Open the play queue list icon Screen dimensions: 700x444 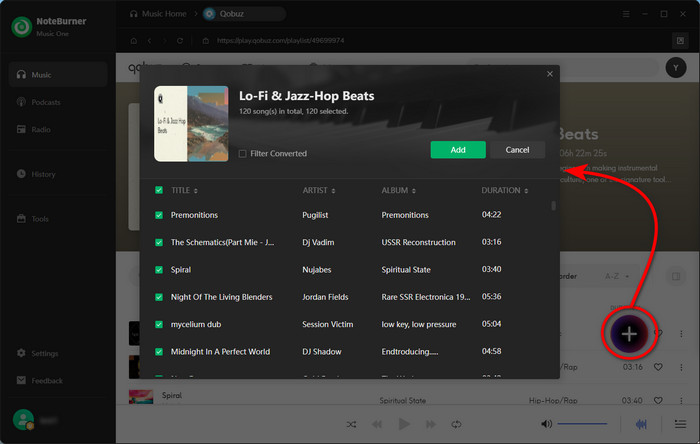pyautogui.click(x=680, y=424)
